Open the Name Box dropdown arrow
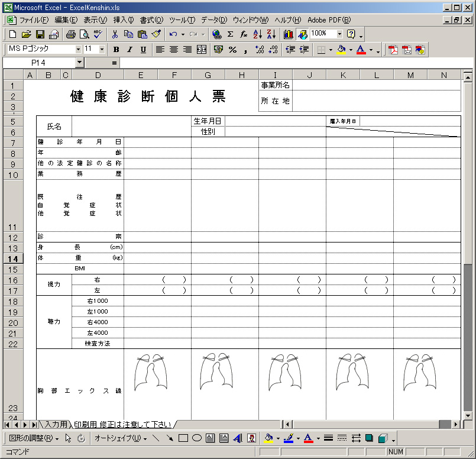 pos(80,62)
